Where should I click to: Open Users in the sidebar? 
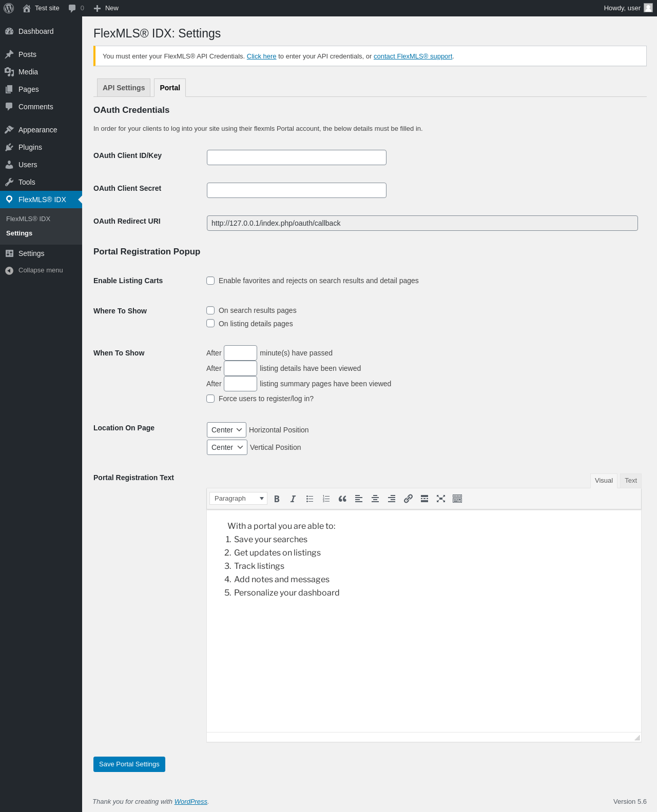(41, 165)
